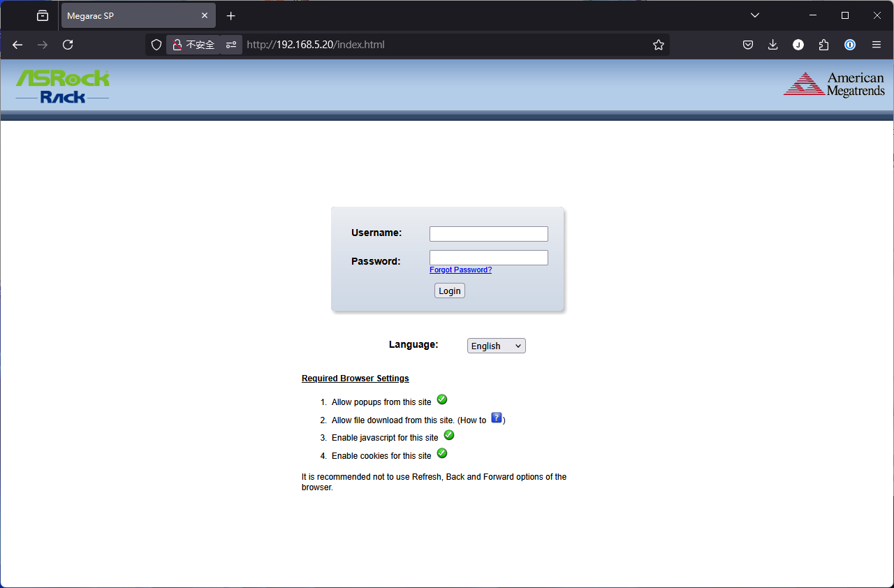Click the 'Enable cookies for this site' text
The height and width of the screenshot is (588, 894).
point(381,456)
